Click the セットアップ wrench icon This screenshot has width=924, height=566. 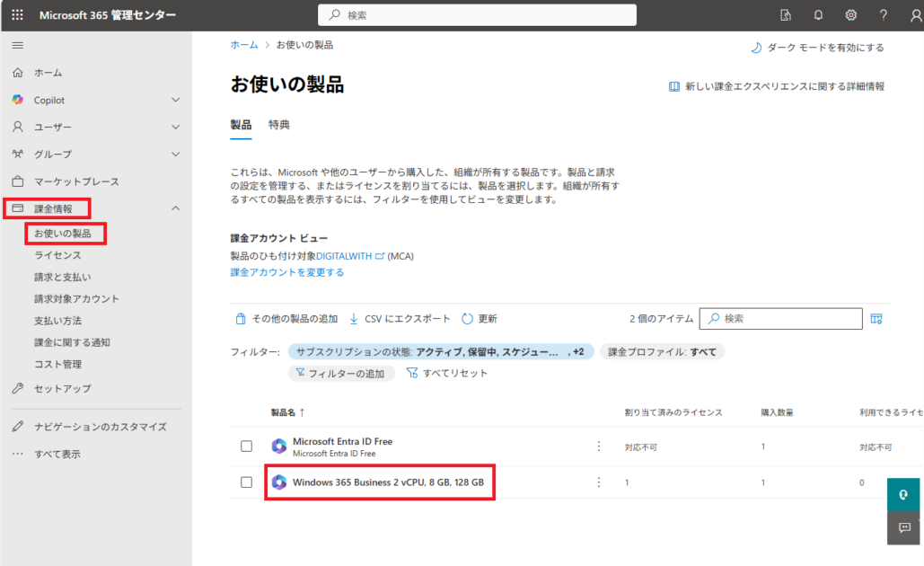pos(18,388)
